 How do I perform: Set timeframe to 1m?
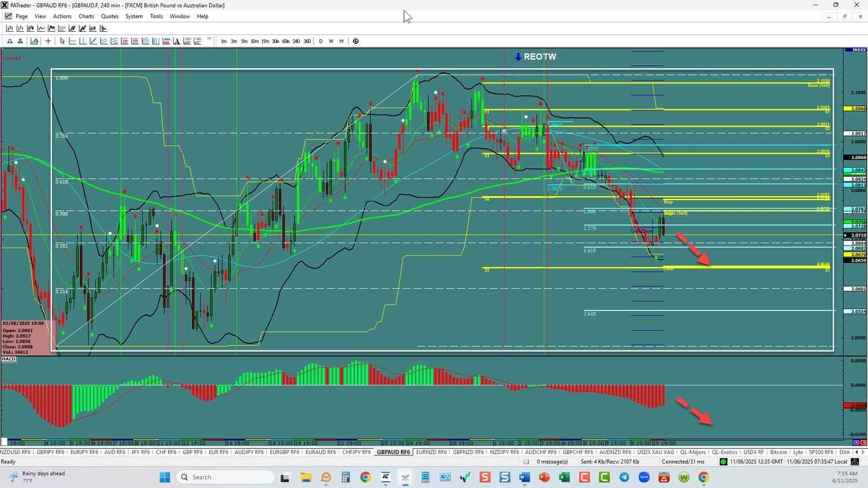pos(223,41)
